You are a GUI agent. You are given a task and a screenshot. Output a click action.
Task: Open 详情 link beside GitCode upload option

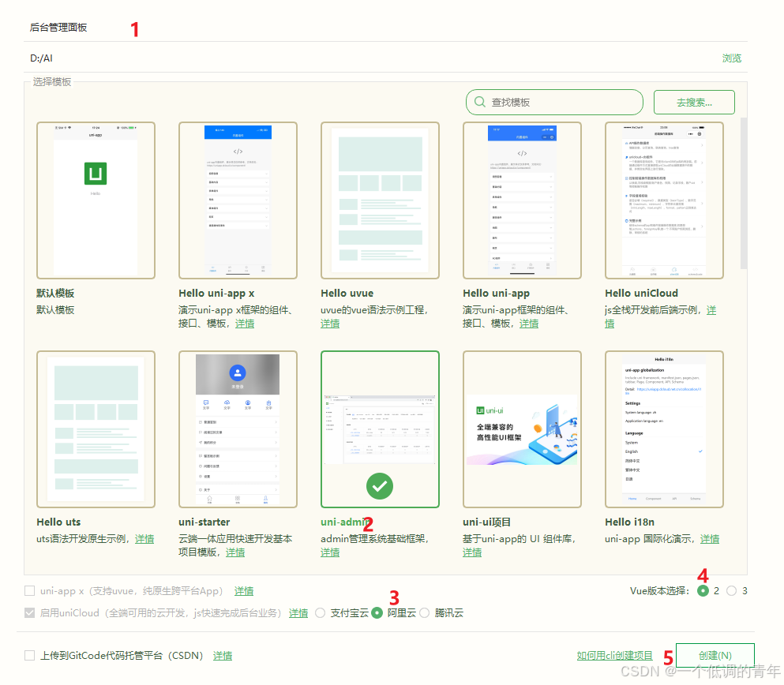tap(223, 656)
